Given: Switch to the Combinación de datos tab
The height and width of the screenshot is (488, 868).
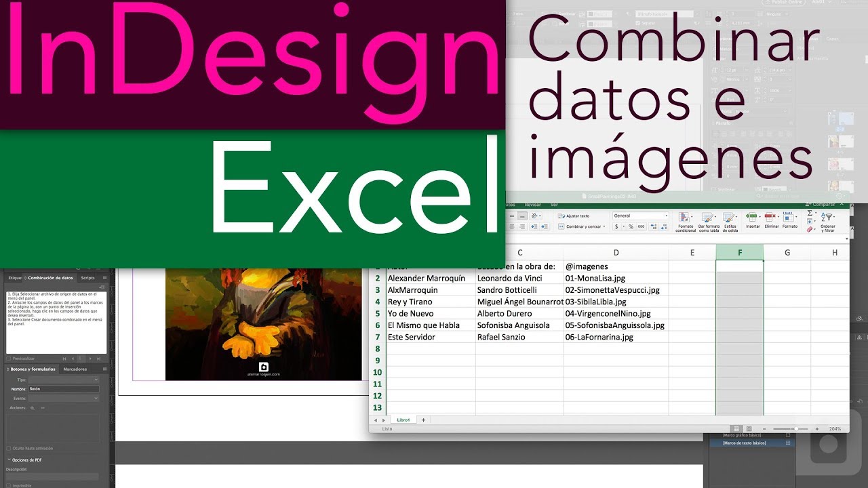Looking at the screenshot, I should point(50,278).
